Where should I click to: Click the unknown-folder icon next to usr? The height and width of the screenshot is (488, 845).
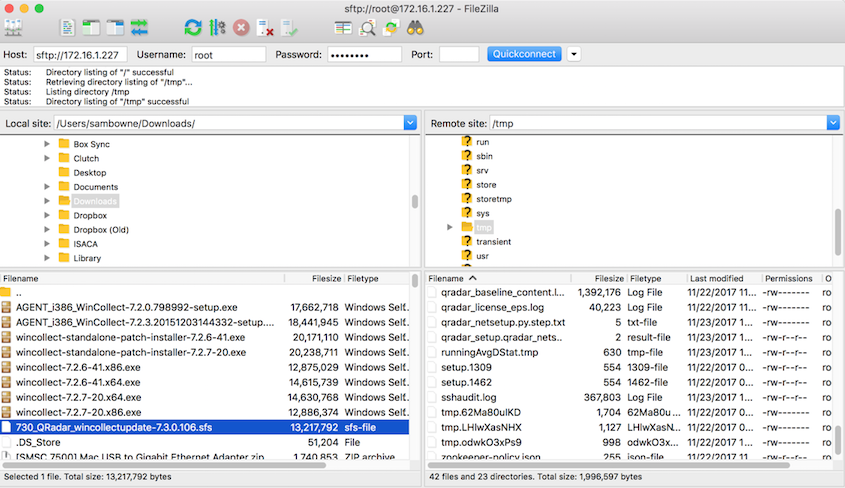pyautogui.click(x=467, y=255)
